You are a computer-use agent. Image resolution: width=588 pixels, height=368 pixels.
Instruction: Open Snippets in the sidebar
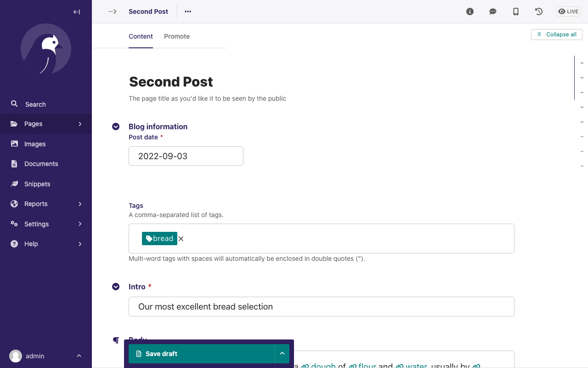(x=46, y=184)
